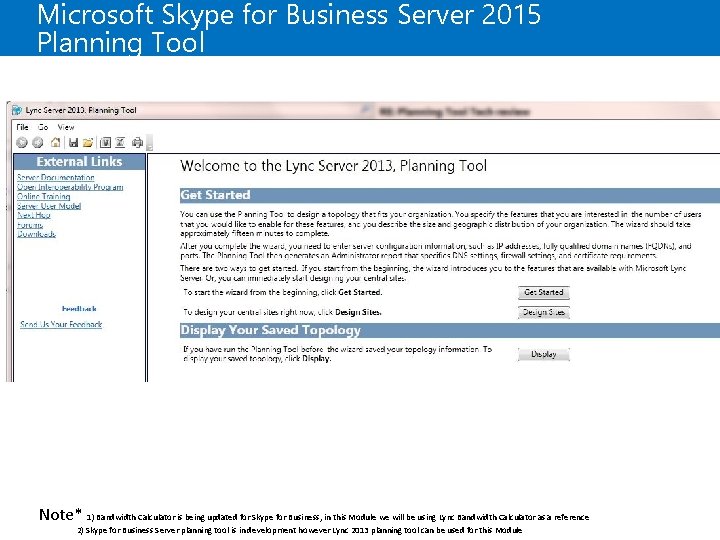Click the Welcome to Lync Server 2013 title
Image resolution: width=720 pixels, height=540 pixels.
click(333, 166)
